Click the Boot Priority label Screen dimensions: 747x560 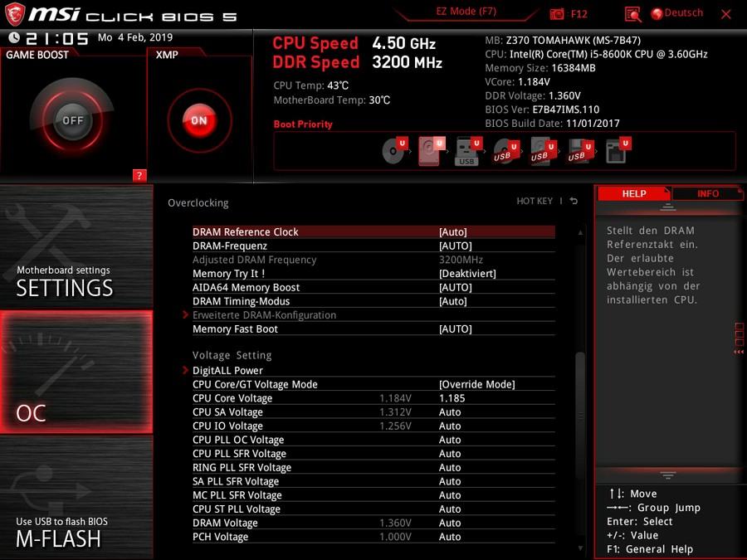coord(303,124)
